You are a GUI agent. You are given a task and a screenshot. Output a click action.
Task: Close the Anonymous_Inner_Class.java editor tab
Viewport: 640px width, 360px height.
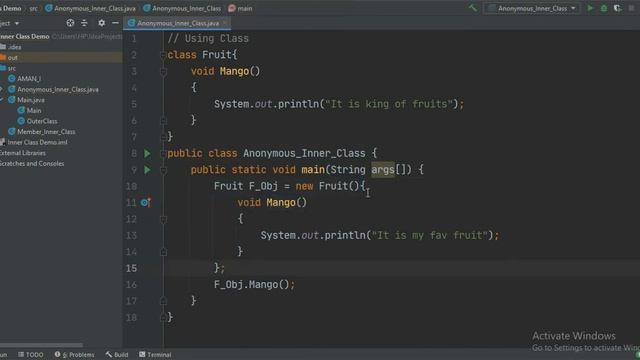point(224,23)
